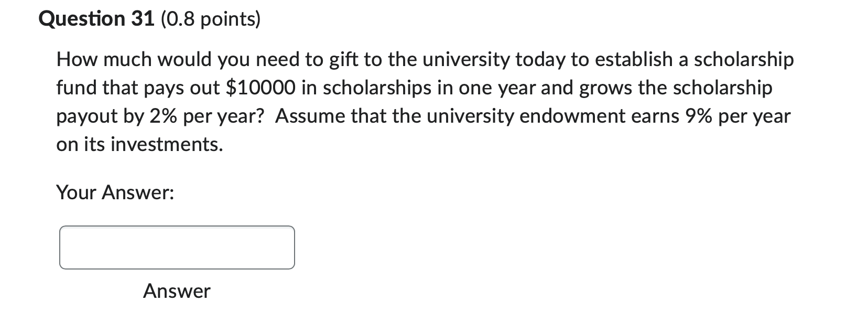Click the word scholarship in the first line

coord(746,59)
